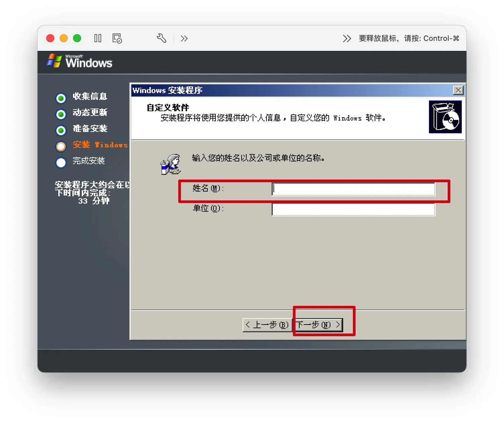Click the pause virtual machine icon
This screenshot has height=422, width=504.
pyautogui.click(x=98, y=38)
